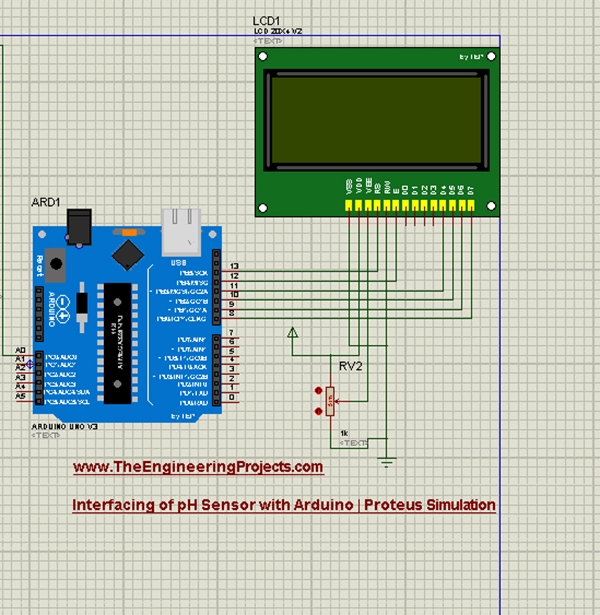This screenshot has height=615, width=600.
Task: Select the 'LCD 20X4 V2' value text
Action: (x=278, y=31)
